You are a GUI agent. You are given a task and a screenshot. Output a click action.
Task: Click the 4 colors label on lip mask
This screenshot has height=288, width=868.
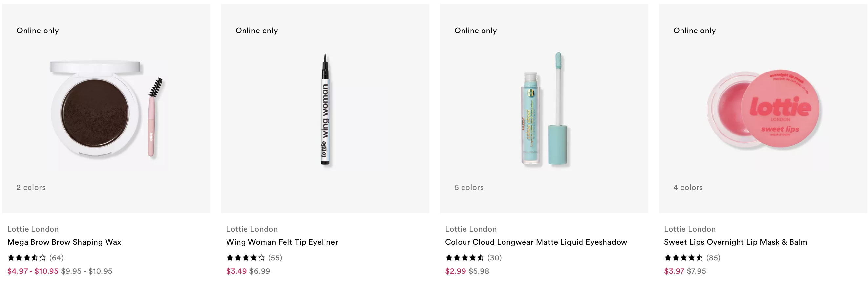tap(688, 188)
